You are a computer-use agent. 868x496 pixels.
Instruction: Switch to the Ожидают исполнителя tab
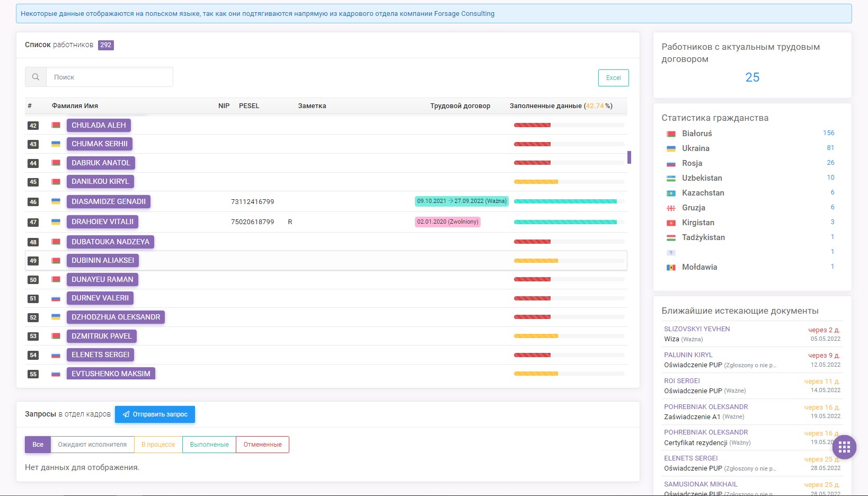[92, 445]
